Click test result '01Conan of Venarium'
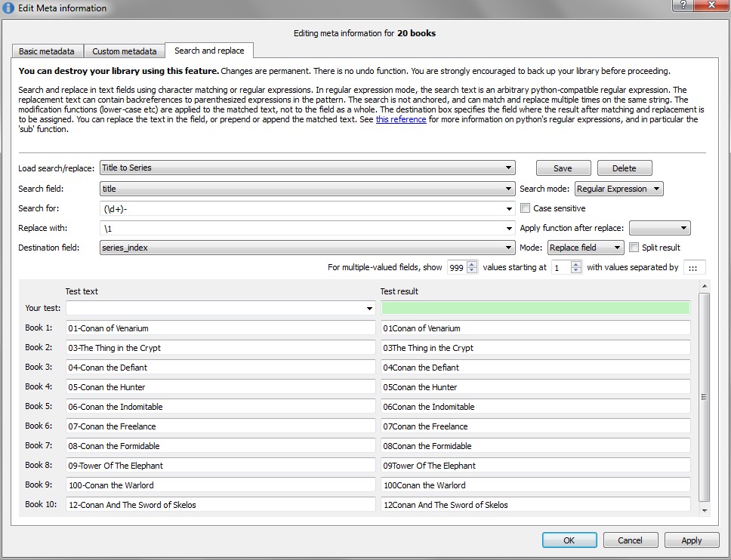The width and height of the screenshot is (731, 560). tap(535, 328)
